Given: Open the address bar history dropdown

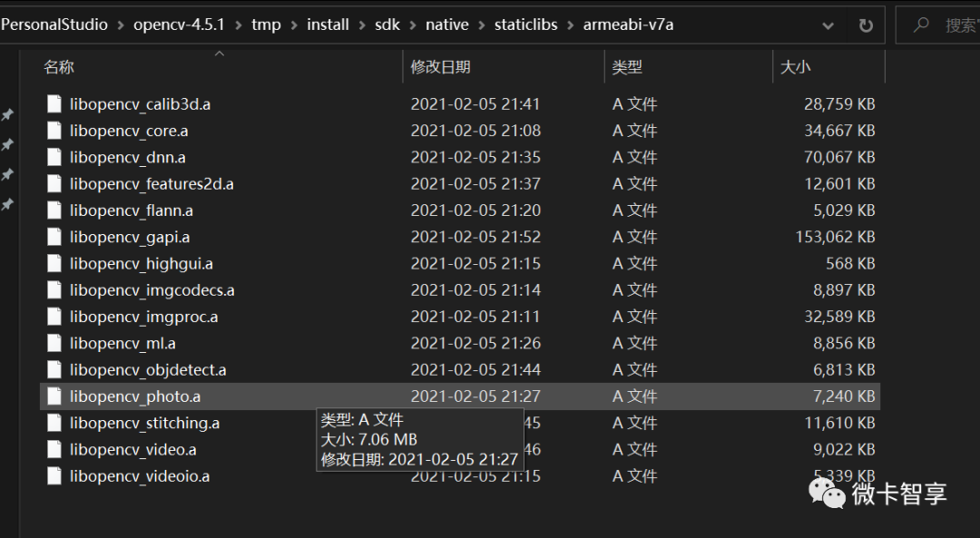Looking at the screenshot, I should pos(828,25).
